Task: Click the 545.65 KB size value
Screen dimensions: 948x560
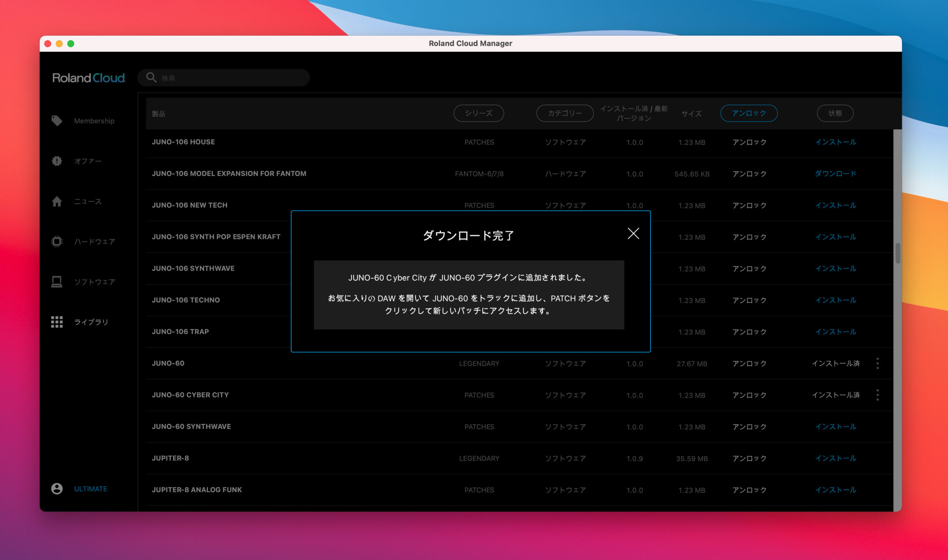Action: pyautogui.click(x=692, y=174)
